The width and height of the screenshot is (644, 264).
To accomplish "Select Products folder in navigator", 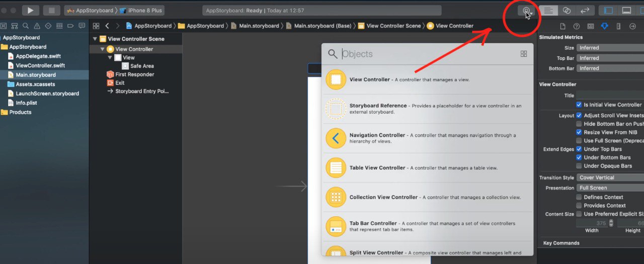I will [20, 112].
